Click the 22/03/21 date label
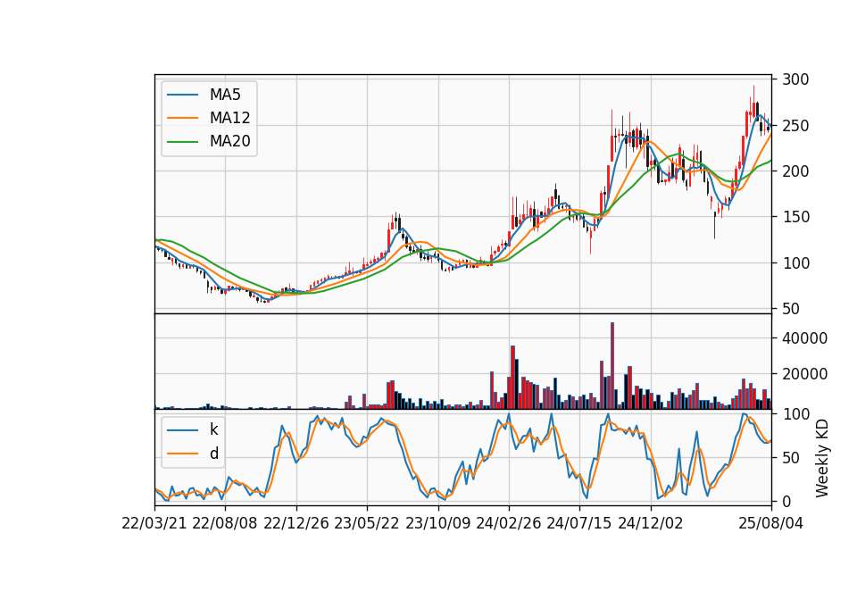Viewport: 857px width, 616px height. [x=154, y=523]
